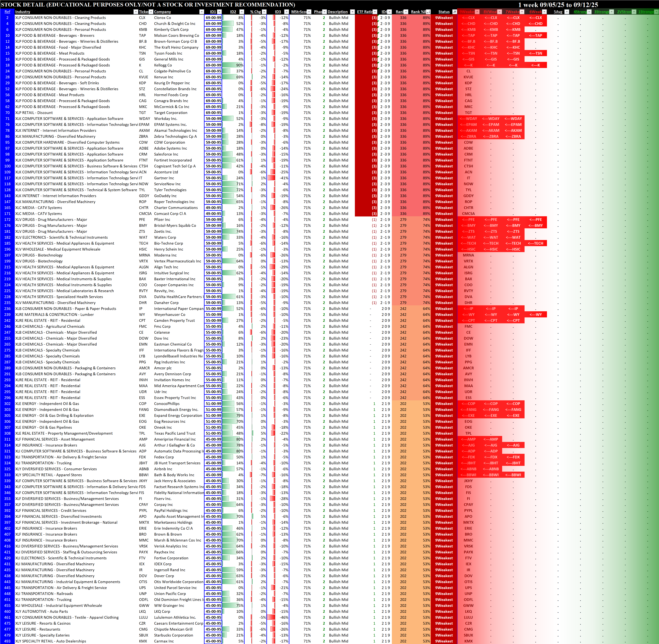659x644 pixels.
Task: Open the Industry column filter dropdown
Action: tap(136, 12)
